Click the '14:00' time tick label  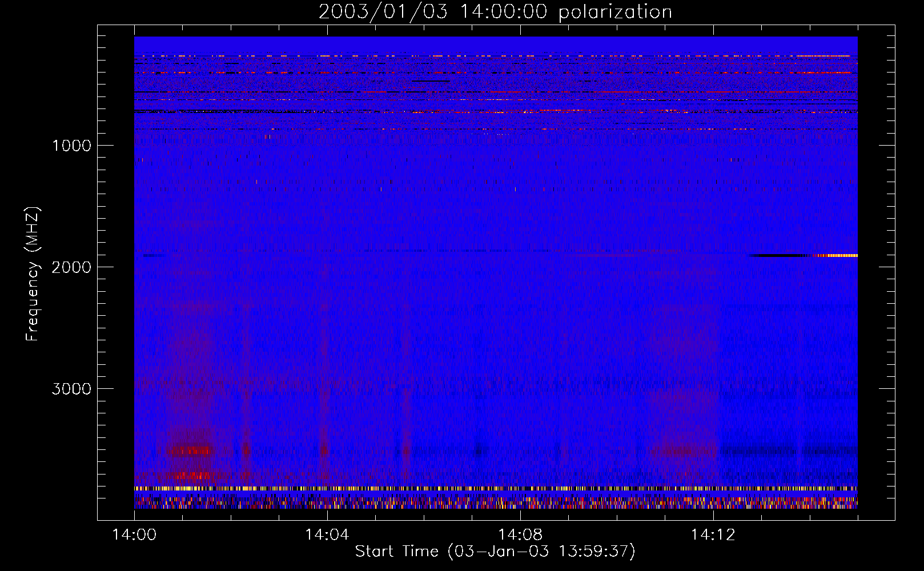134,535
